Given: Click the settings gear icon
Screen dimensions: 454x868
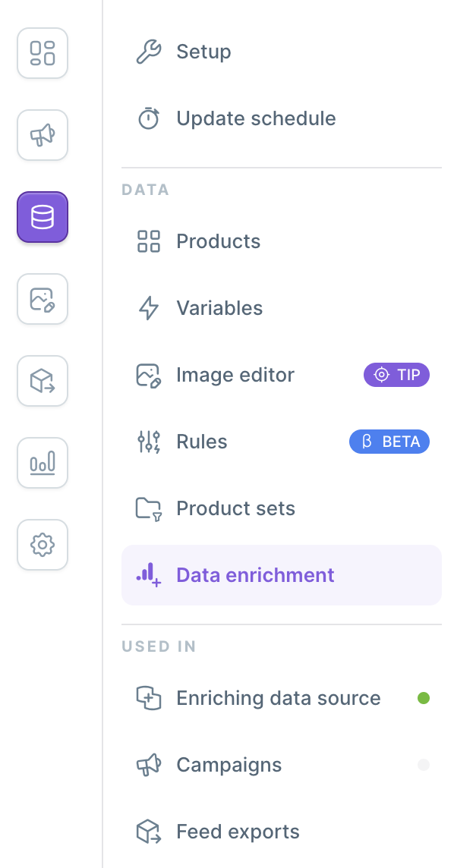Looking at the screenshot, I should point(42,545).
